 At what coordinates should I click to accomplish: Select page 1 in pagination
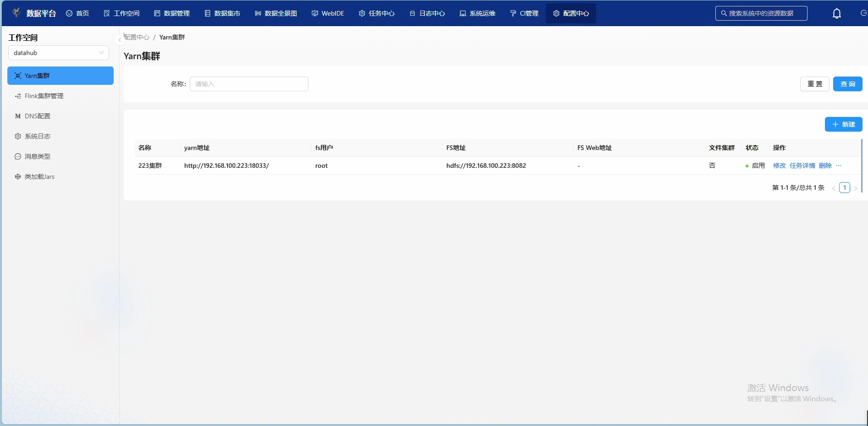click(x=845, y=188)
